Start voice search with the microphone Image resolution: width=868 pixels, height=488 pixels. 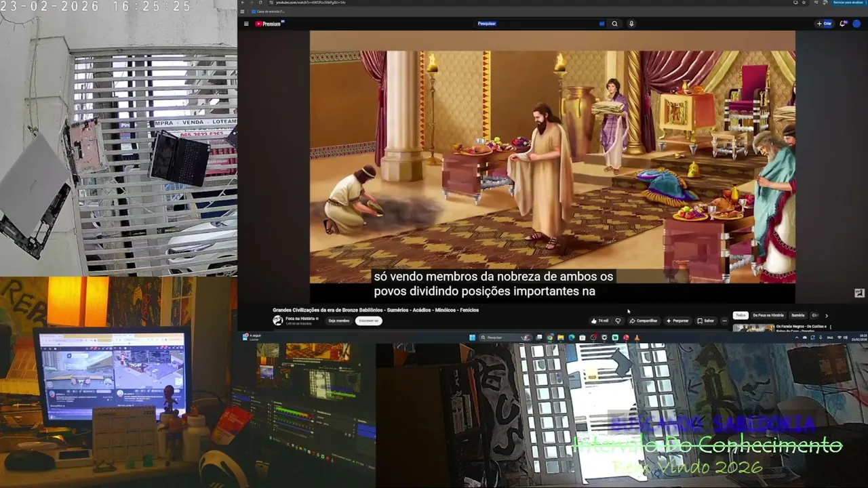(x=631, y=24)
